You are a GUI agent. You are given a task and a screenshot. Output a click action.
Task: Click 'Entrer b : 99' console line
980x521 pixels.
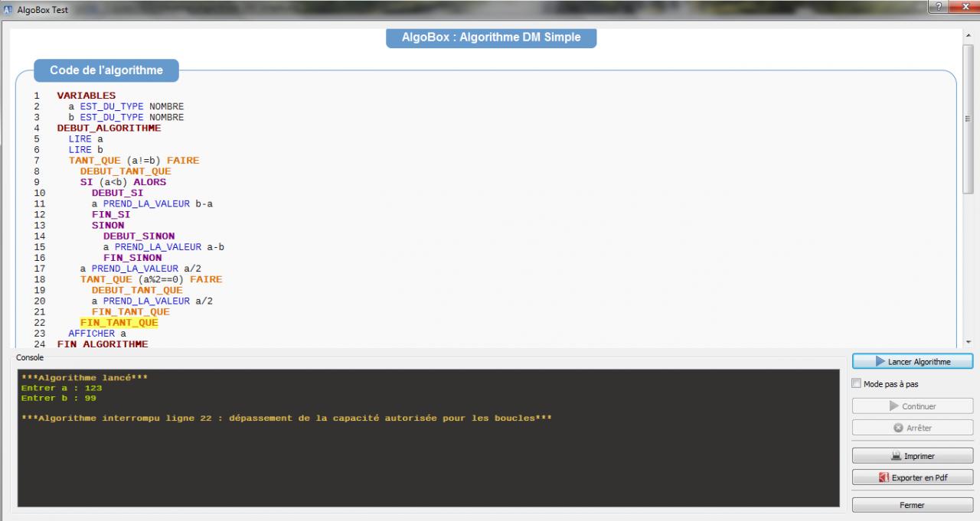point(58,398)
